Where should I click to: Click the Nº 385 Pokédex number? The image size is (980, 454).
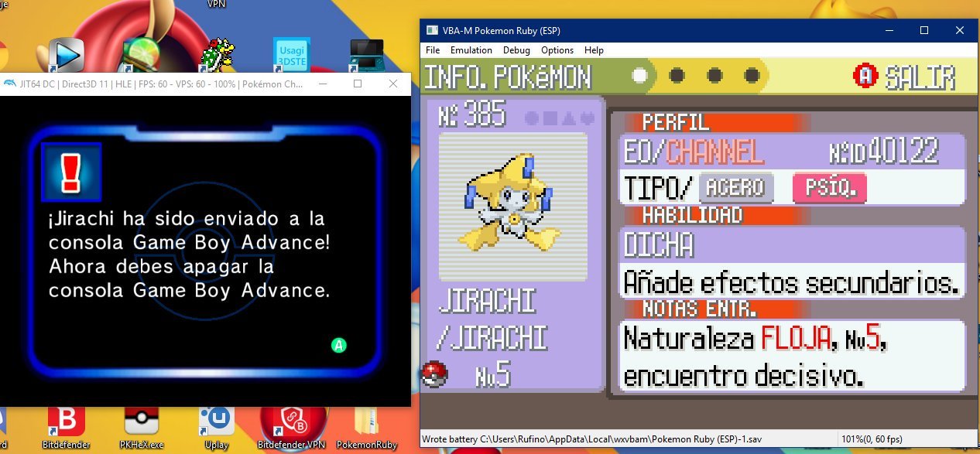[x=471, y=116]
